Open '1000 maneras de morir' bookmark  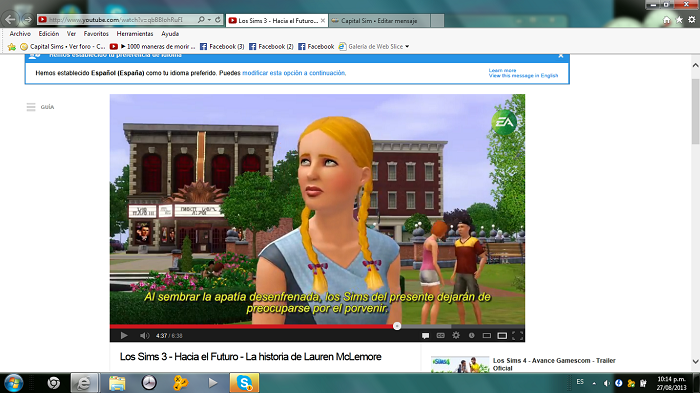pyautogui.click(x=152, y=46)
